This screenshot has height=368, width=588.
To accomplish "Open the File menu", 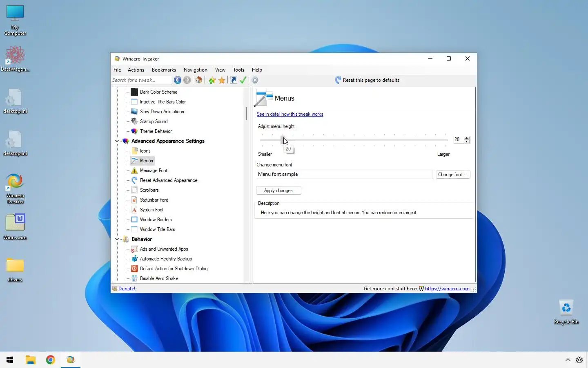I will click(x=117, y=70).
